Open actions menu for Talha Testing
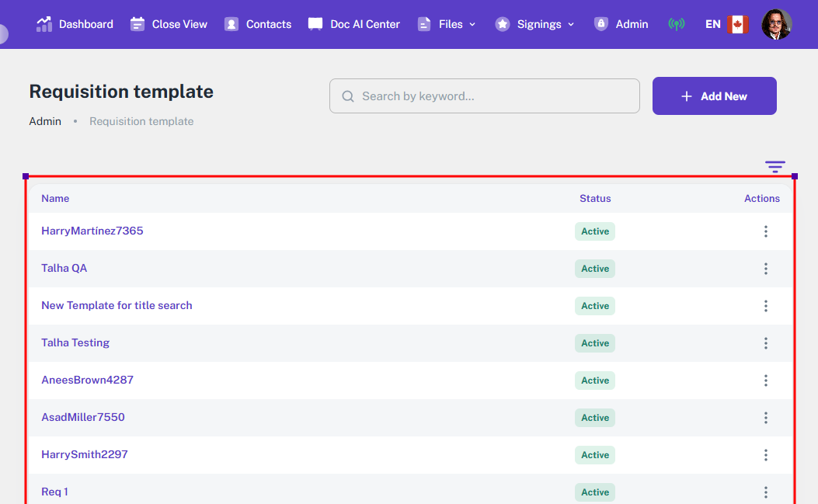818x504 pixels. pyautogui.click(x=765, y=343)
